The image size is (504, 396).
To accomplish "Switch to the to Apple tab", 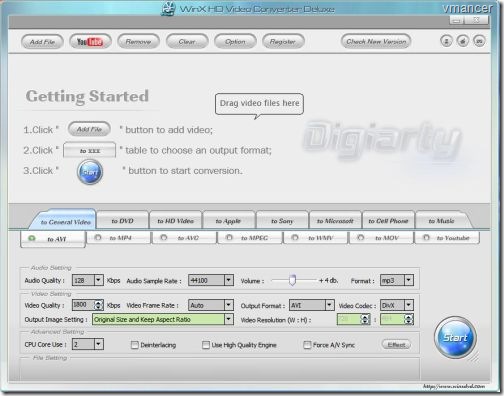I will click(229, 221).
